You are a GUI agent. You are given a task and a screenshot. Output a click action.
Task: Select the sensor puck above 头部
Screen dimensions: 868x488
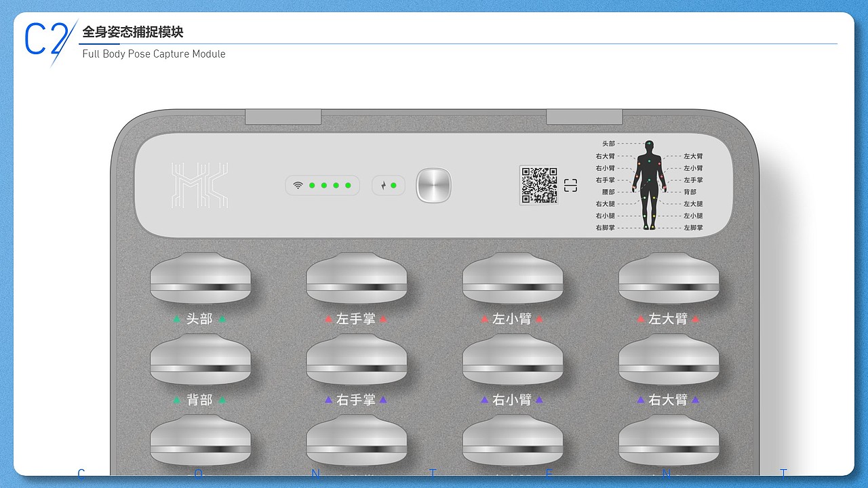[200, 278]
